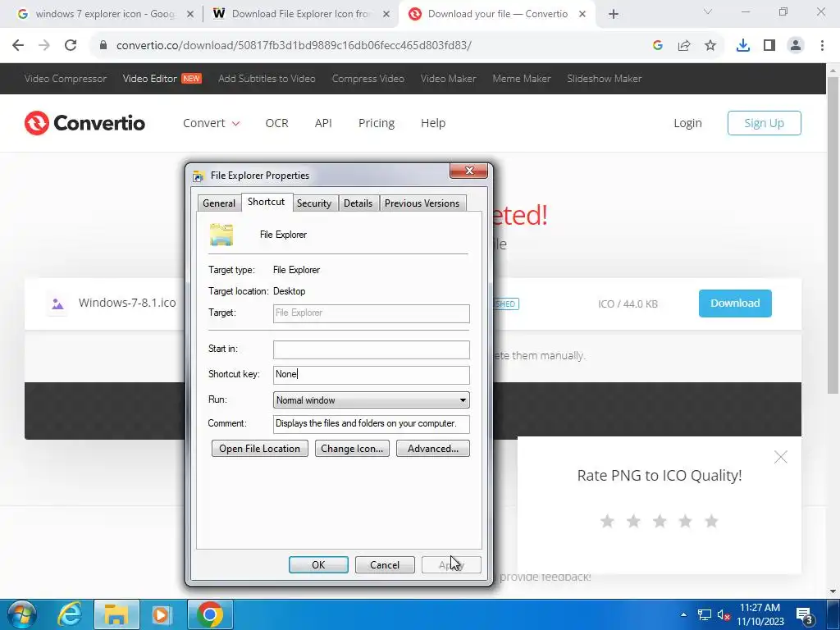Open Add Subtitles to Video link
Viewport: 840px width, 630px height.
point(267,79)
